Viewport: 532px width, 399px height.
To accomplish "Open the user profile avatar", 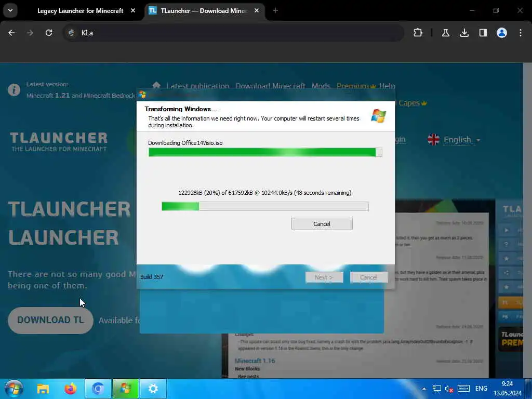I will 501,33.
